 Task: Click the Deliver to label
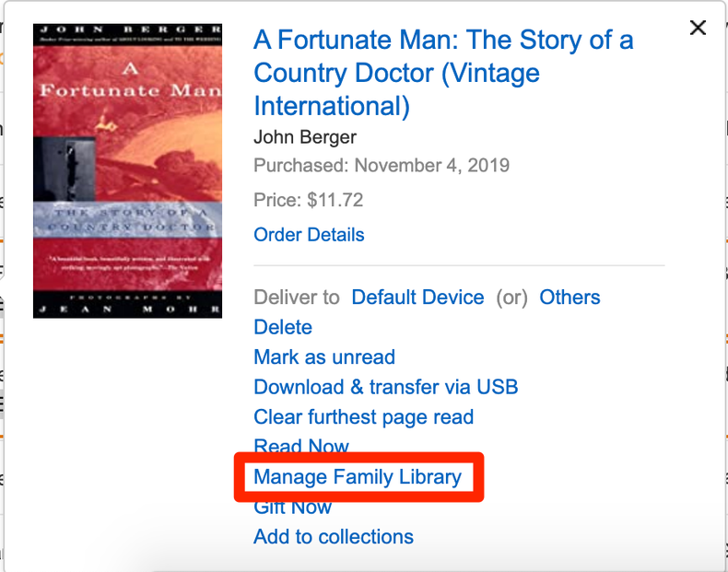coord(297,298)
